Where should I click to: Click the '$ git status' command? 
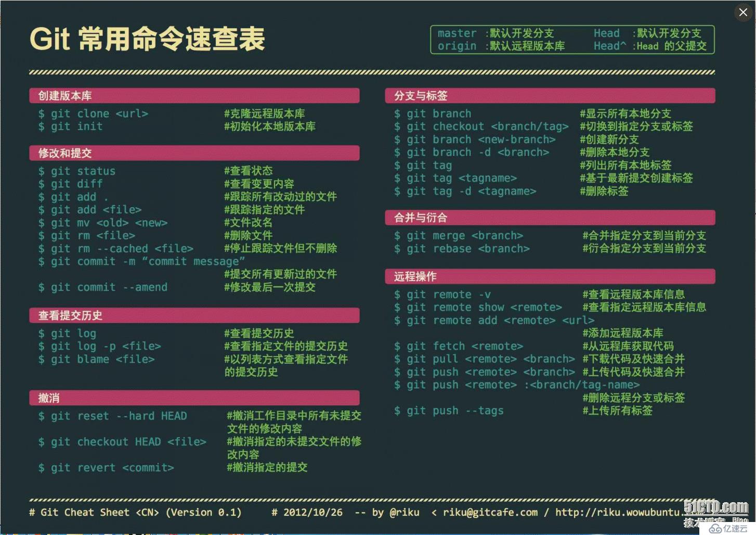coord(77,171)
